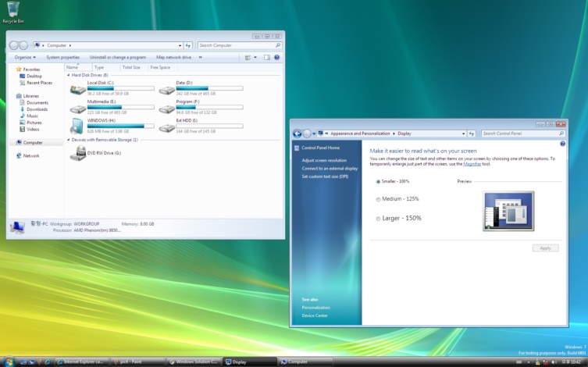The image size is (588, 367).
Task: Open Help in the Display window
Action: [x=562, y=144]
